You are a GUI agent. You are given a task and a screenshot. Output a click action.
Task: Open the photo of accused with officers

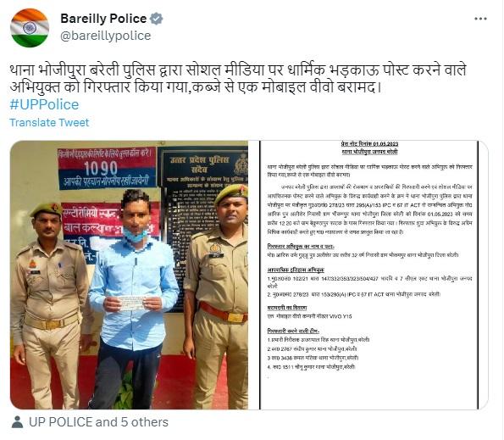click(130, 275)
